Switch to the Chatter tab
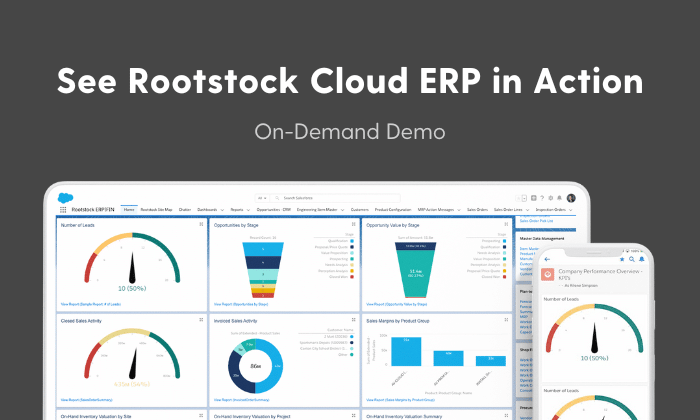 (x=185, y=209)
